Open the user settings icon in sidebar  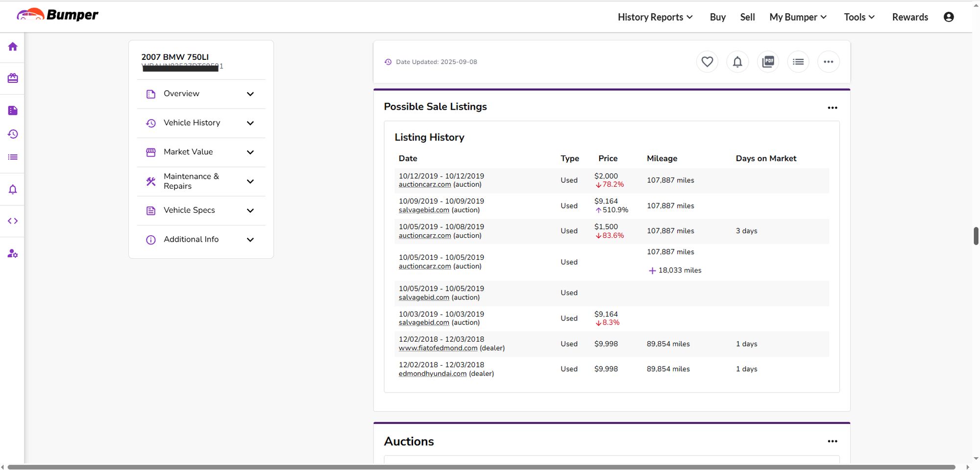tap(13, 254)
